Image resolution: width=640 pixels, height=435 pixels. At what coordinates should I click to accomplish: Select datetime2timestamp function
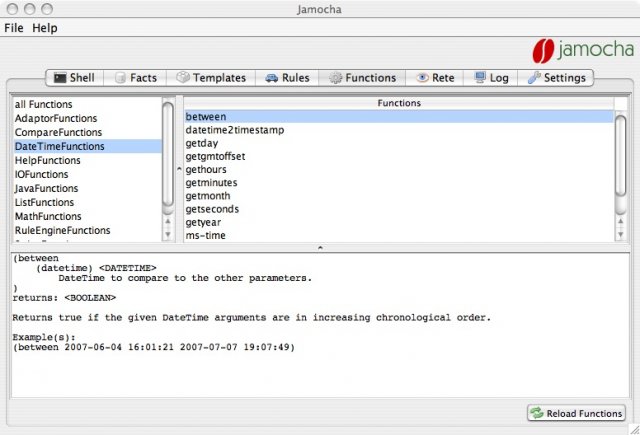point(236,130)
